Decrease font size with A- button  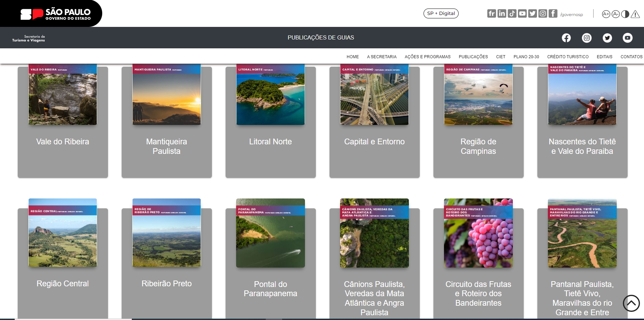coord(615,14)
